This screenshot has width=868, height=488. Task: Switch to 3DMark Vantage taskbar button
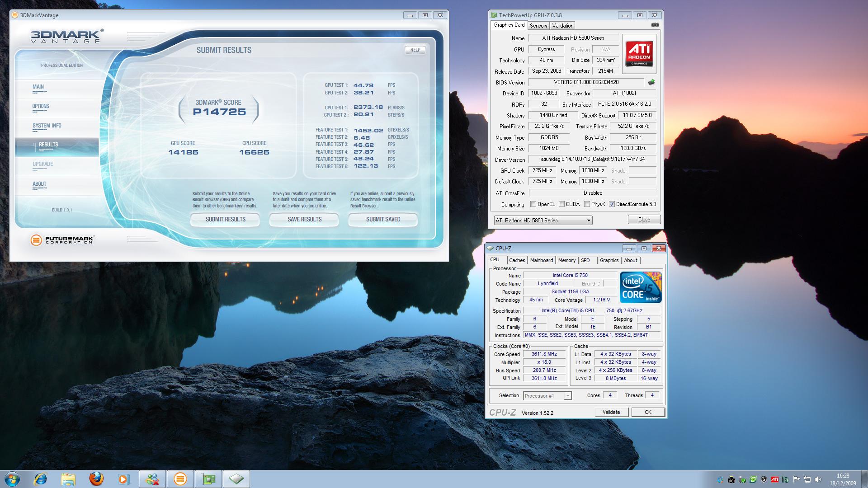click(180, 479)
